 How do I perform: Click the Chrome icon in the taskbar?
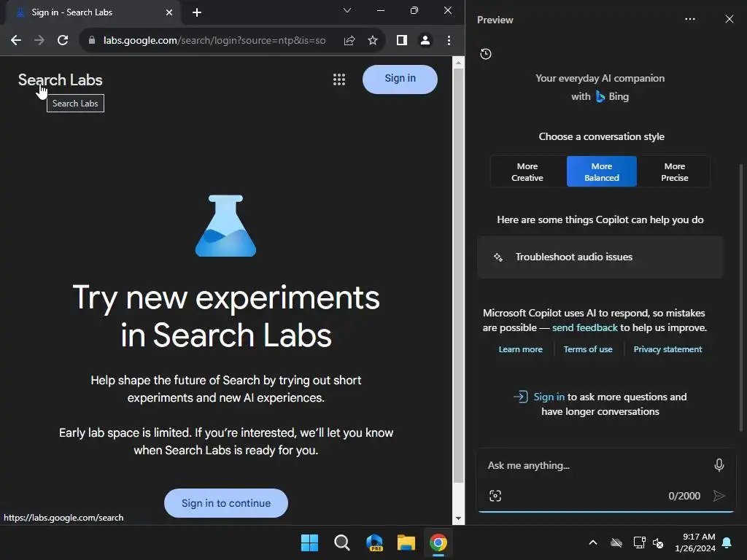[438, 542]
